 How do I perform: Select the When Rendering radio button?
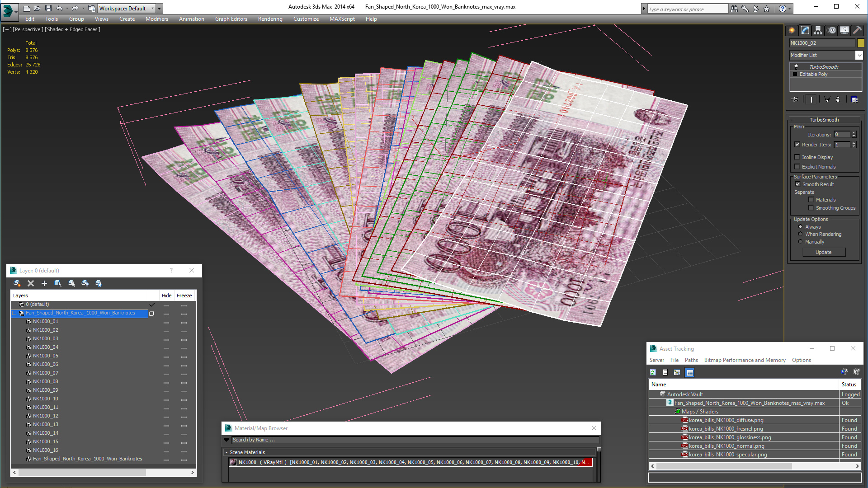pos(800,234)
